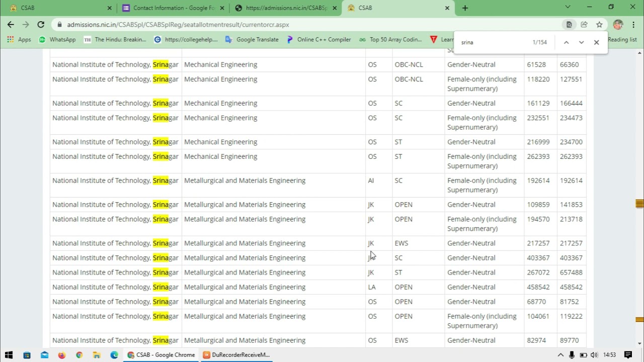Screen dimensions: 644x362
Task: Click the microphone tray icon
Action: (572, 354)
